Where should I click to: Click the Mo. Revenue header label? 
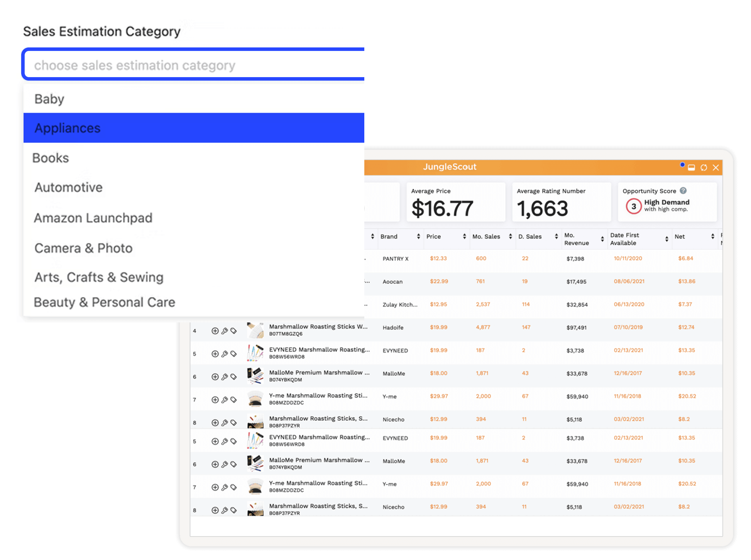pos(577,239)
